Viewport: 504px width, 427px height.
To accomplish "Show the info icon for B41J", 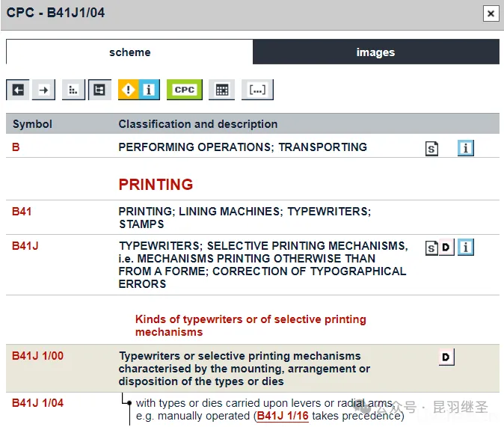I will click(466, 248).
